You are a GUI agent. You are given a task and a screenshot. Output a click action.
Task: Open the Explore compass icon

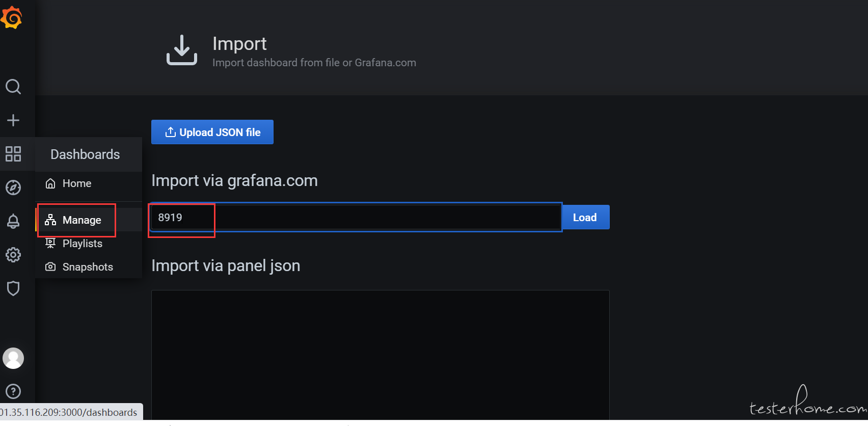click(13, 188)
